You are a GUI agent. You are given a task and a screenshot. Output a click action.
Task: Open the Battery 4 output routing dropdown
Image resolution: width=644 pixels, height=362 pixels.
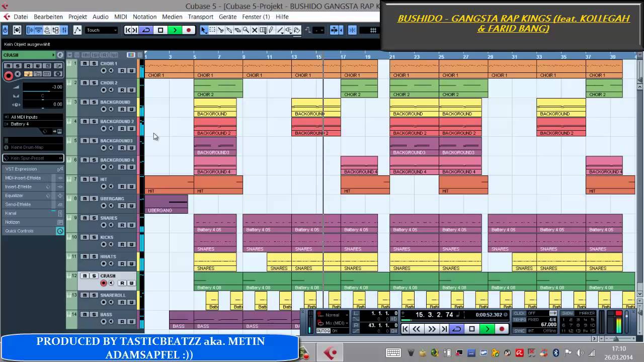33,124
